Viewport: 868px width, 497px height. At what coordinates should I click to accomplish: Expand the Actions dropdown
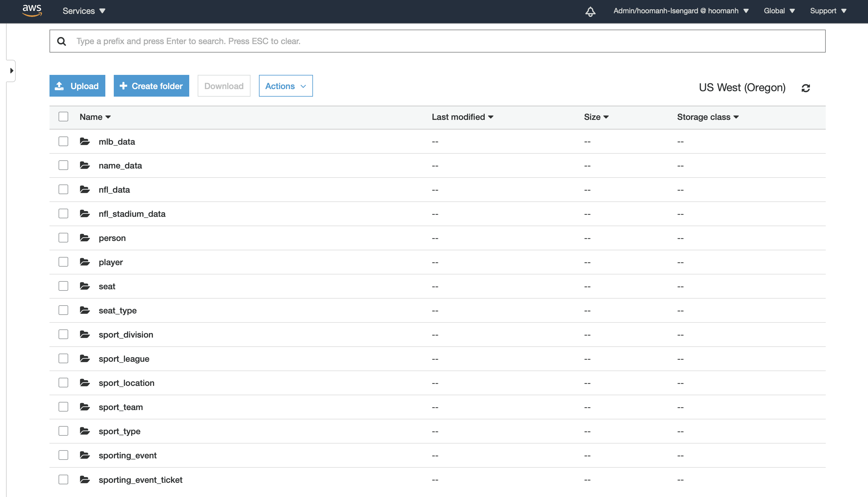click(x=286, y=86)
